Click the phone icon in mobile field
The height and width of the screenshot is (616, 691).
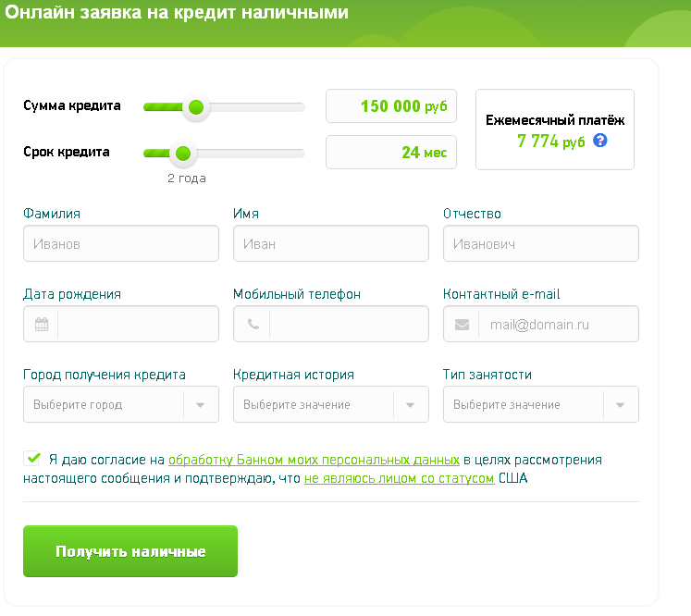tap(252, 325)
